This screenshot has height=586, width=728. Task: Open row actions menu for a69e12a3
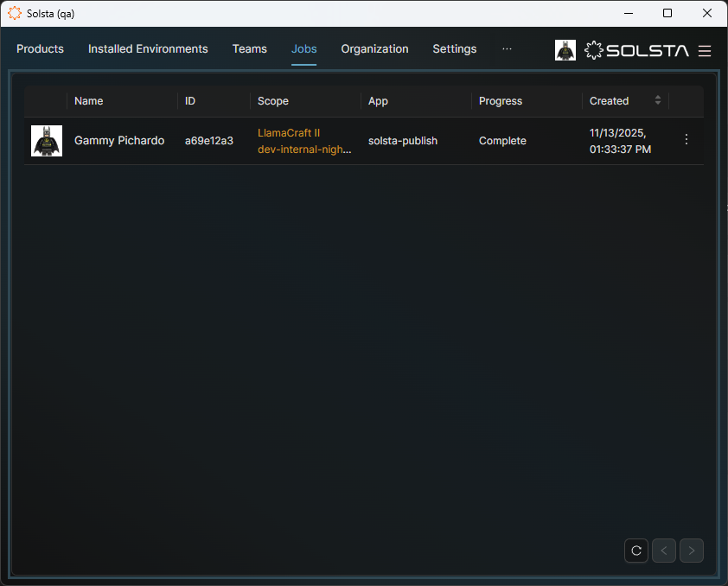click(686, 139)
